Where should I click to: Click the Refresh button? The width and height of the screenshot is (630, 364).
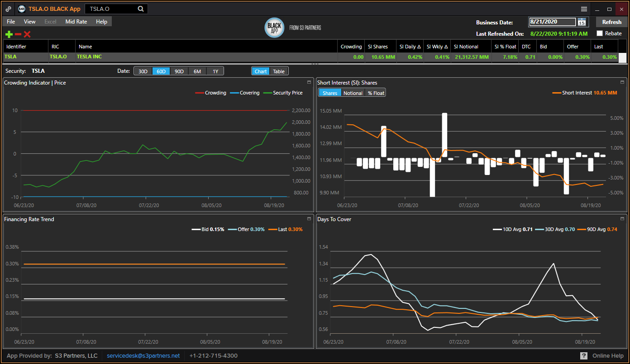[x=611, y=22]
